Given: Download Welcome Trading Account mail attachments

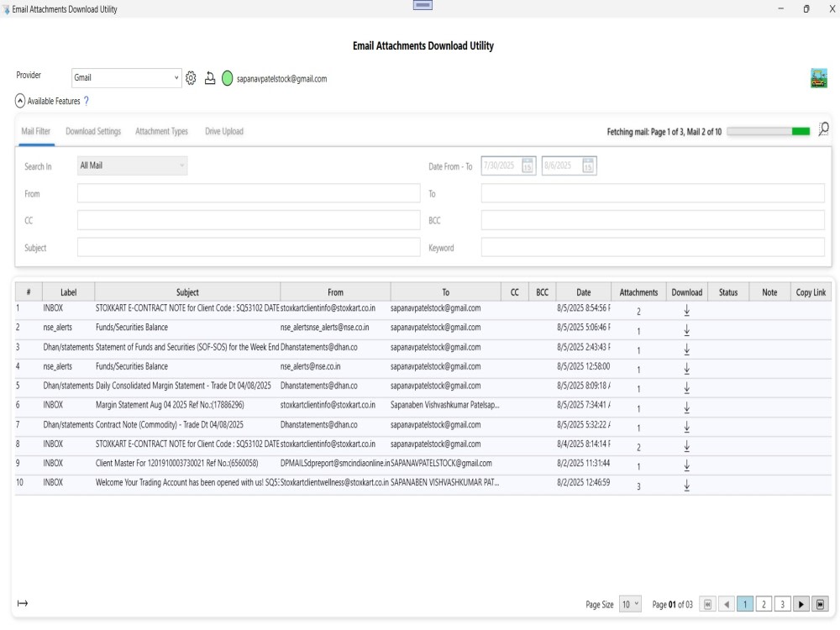Looking at the screenshot, I should click(x=687, y=486).
